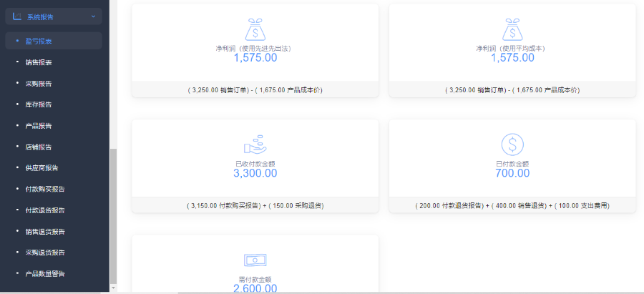Viewport: 644px width, 294px height.
Task: Click the formula footer under the 平均成本 card
Action: 512,90
